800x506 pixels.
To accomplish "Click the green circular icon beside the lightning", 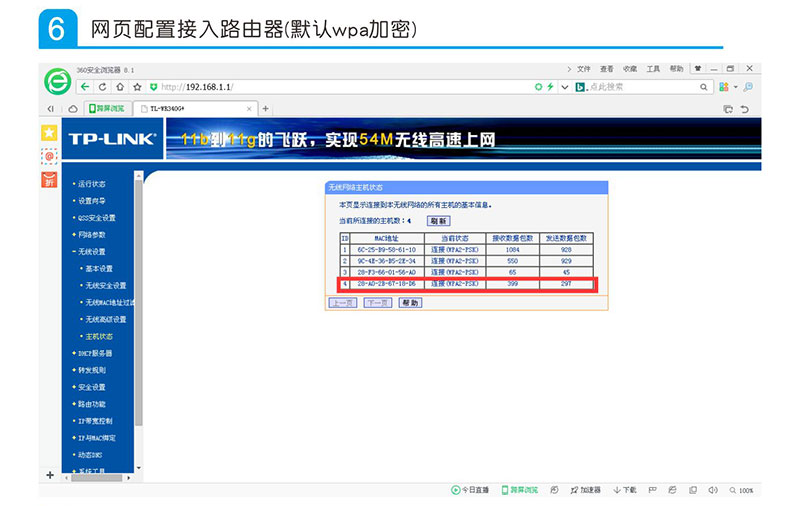I will pos(538,87).
